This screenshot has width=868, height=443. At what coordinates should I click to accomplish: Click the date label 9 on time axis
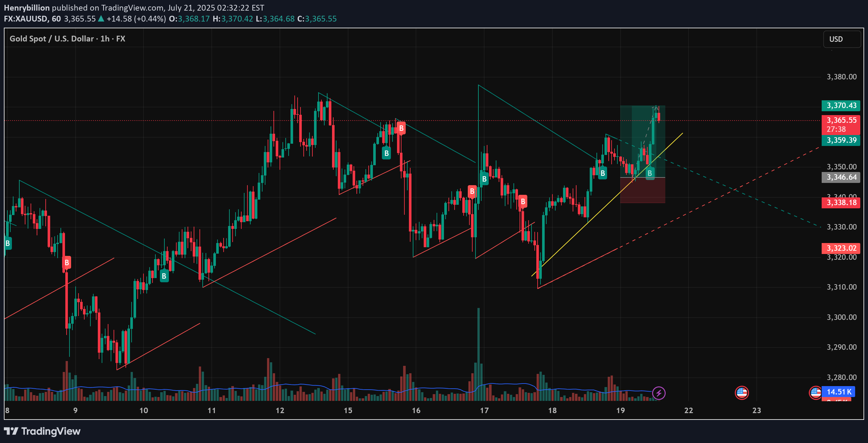coord(75,410)
